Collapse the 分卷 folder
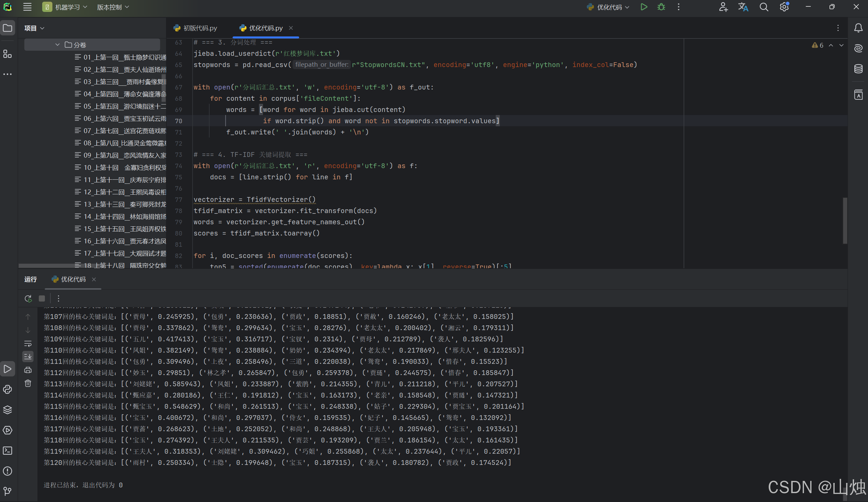Viewport: 868px width, 502px height. pos(57,45)
